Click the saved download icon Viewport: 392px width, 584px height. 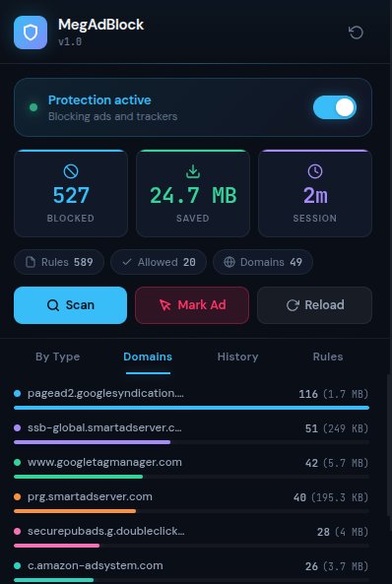[193, 171]
